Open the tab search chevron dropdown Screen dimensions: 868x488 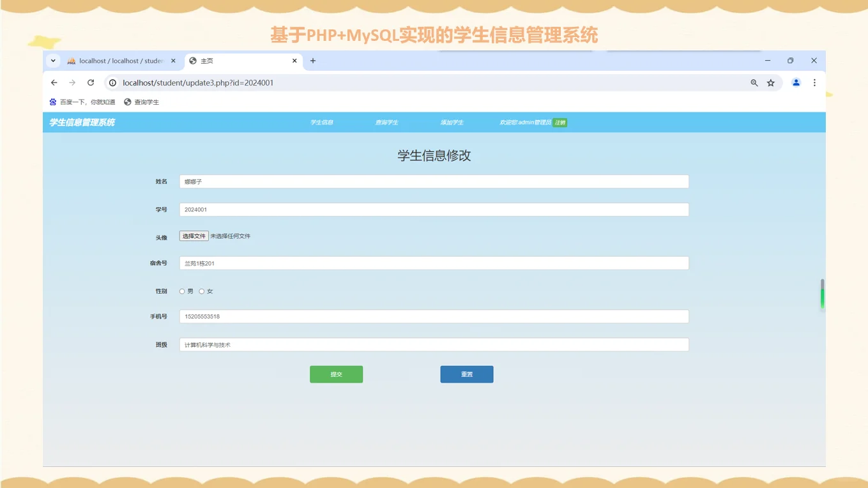[x=53, y=61]
